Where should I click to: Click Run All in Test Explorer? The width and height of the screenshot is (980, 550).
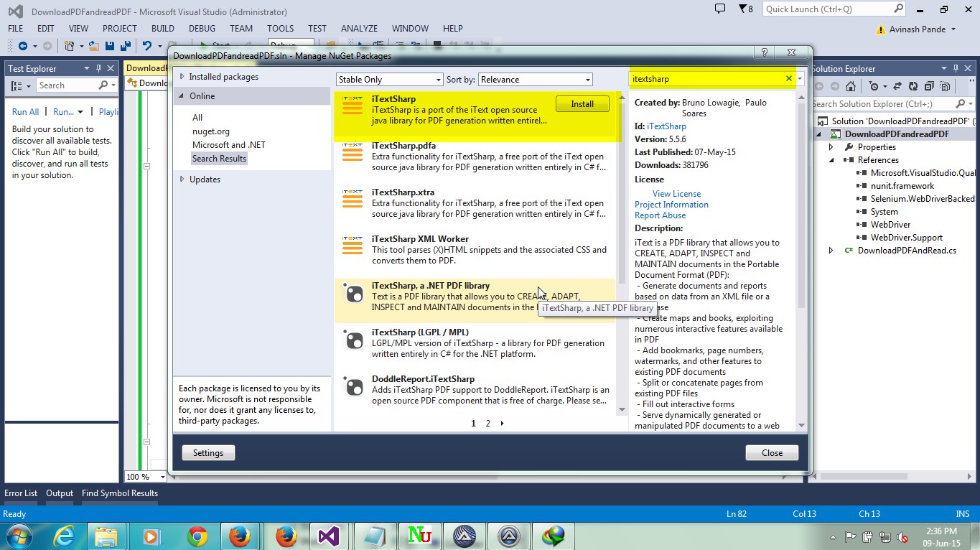[25, 112]
